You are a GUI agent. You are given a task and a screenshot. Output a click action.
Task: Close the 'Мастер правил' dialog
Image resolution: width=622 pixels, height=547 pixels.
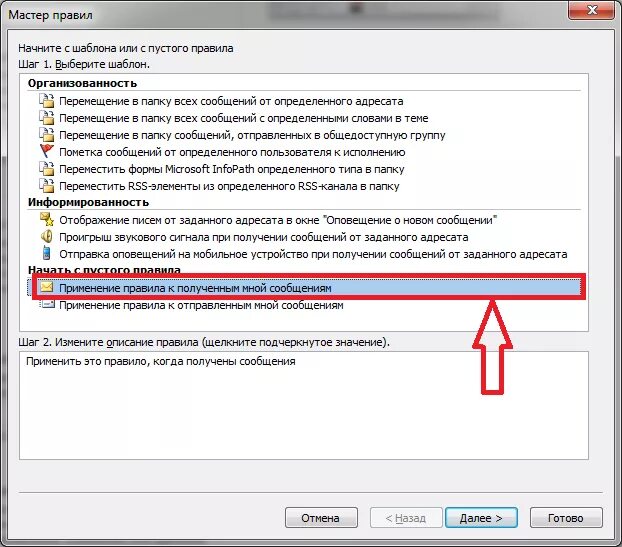[592, 10]
